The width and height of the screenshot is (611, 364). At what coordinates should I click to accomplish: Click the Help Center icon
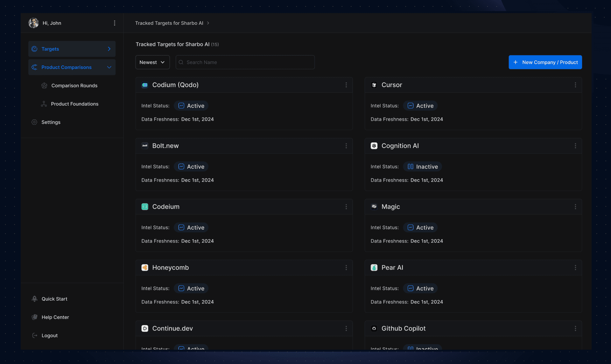34,317
